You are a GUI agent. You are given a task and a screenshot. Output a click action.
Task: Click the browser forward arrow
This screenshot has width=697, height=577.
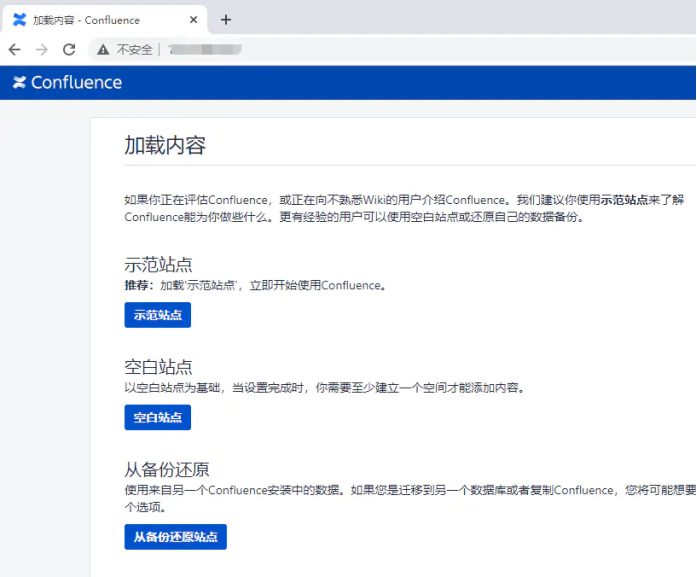42,49
